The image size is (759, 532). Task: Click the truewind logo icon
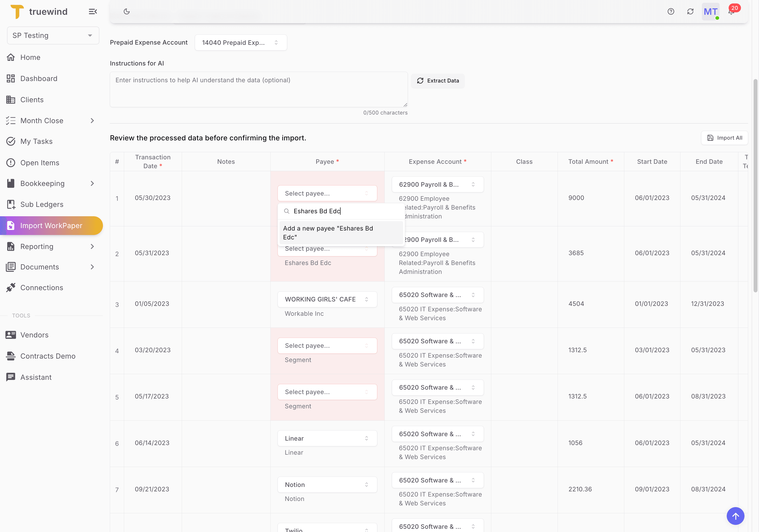pos(17,11)
